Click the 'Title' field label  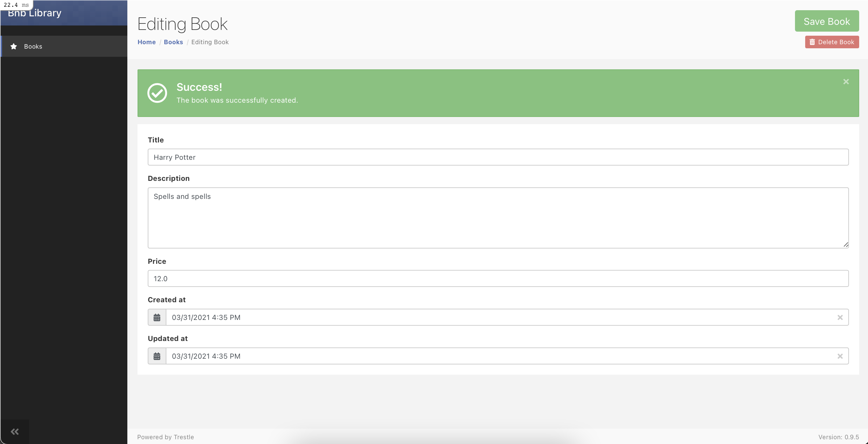[156, 140]
